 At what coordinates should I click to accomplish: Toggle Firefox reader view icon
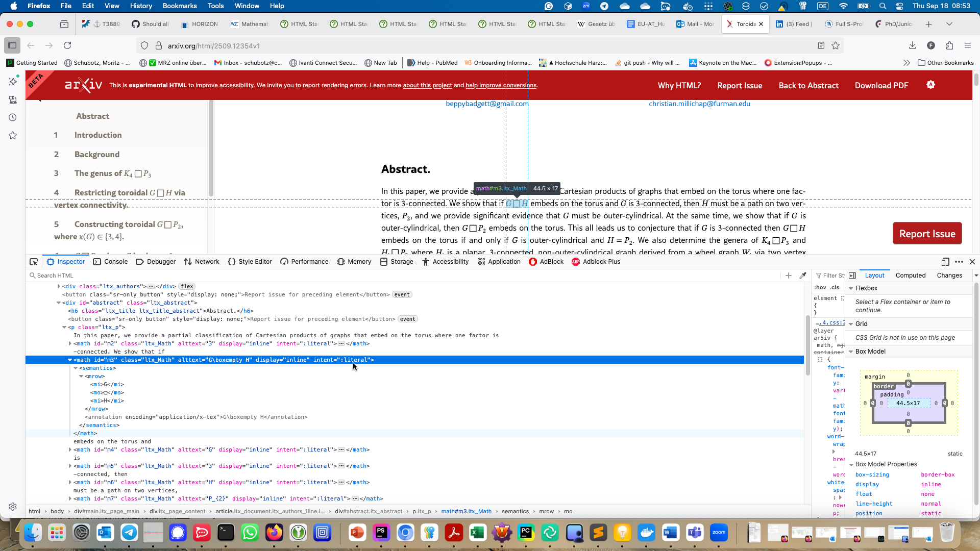821,45
